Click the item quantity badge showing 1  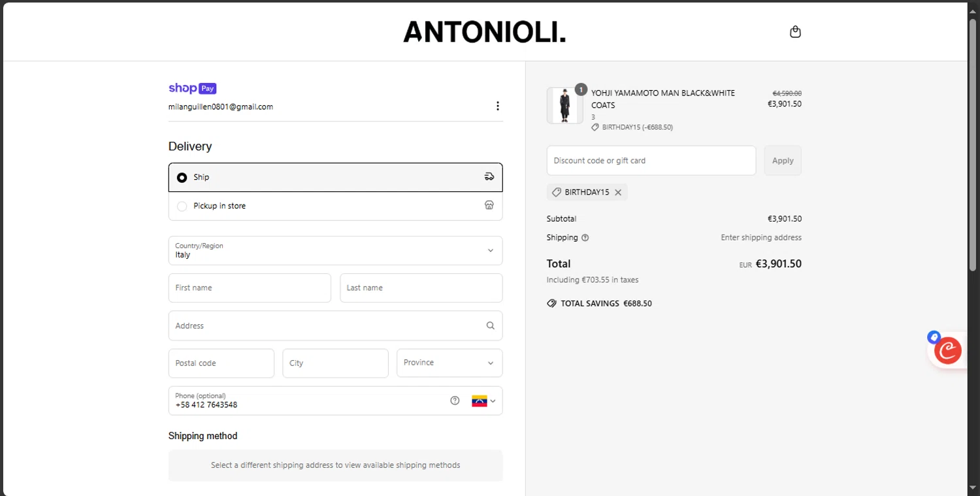click(581, 90)
